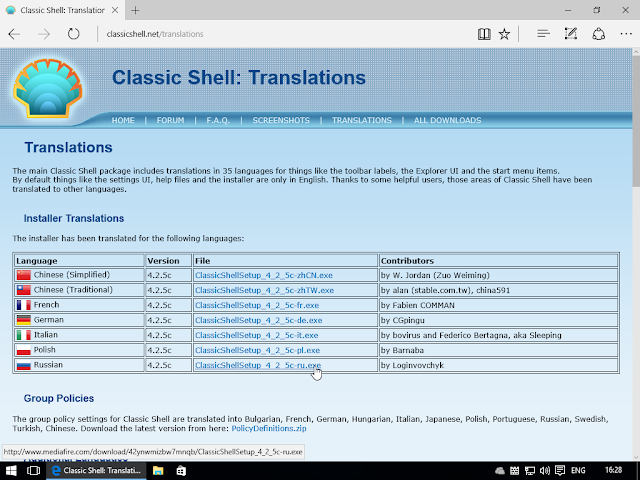Download ClassicShellSetup_4_2_5c-zhCN.exe
The image size is (640, 480).
(x=264, y=275)
